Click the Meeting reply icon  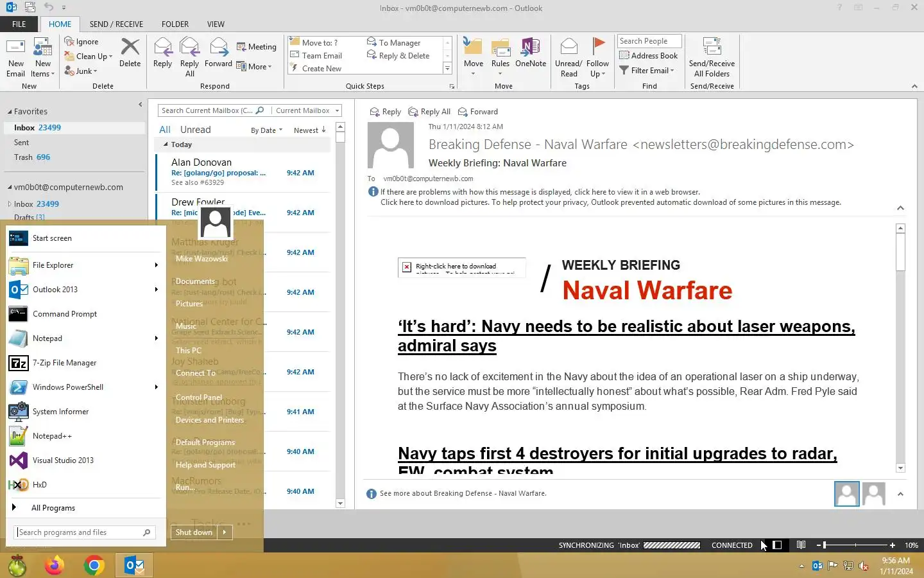[x=241, y=47]
